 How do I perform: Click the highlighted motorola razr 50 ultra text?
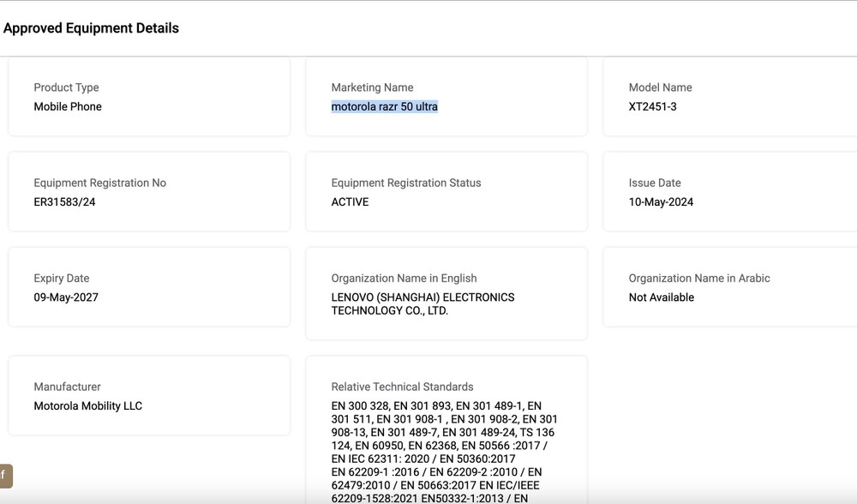pos(384,106)
